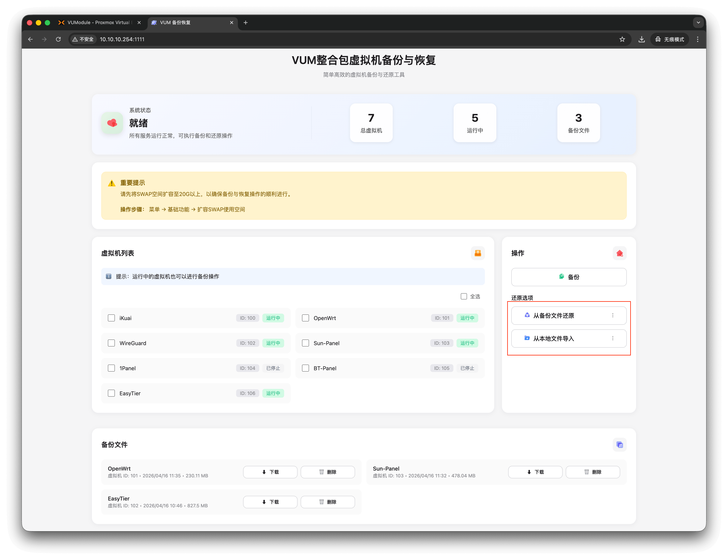Open options dots on 从本地文件导入
The image size is (728, 560).
612,338
